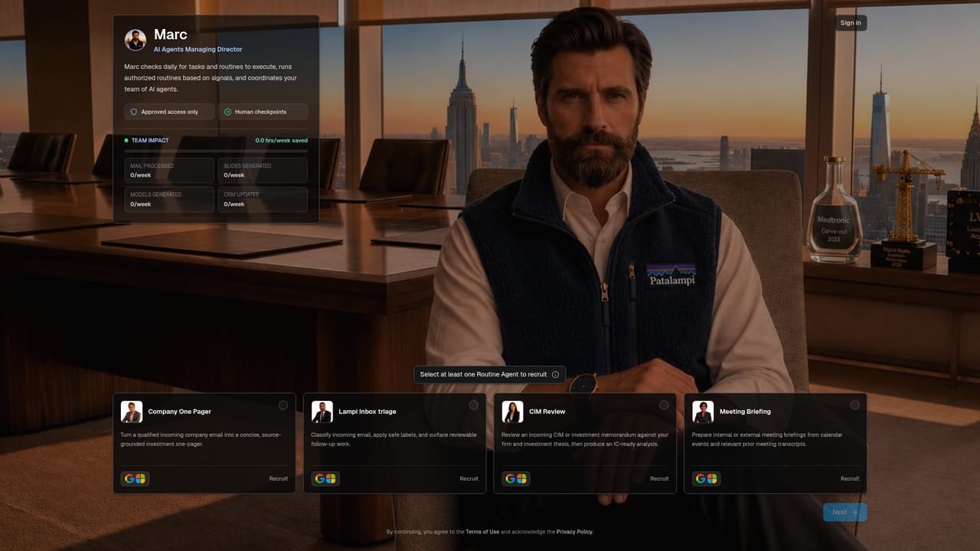Click CIM Review agent avatar

[x=512, y=412]
